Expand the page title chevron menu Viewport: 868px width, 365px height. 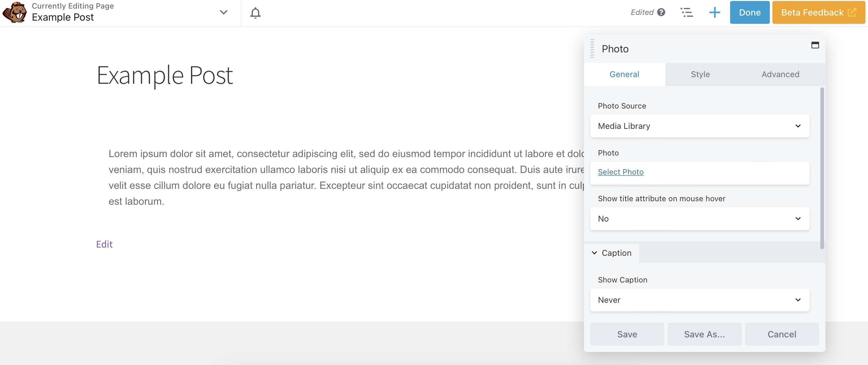pos(223,12)
